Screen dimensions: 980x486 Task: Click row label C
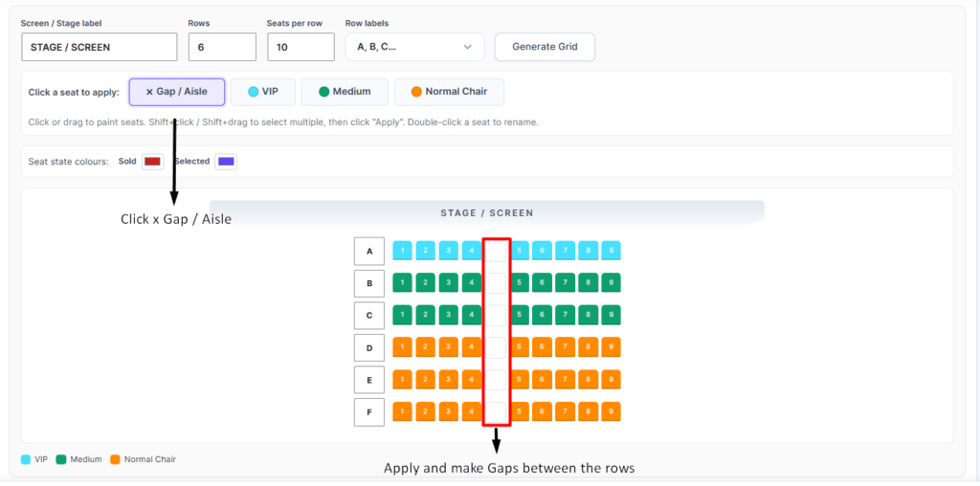click(x=369, y=316)
